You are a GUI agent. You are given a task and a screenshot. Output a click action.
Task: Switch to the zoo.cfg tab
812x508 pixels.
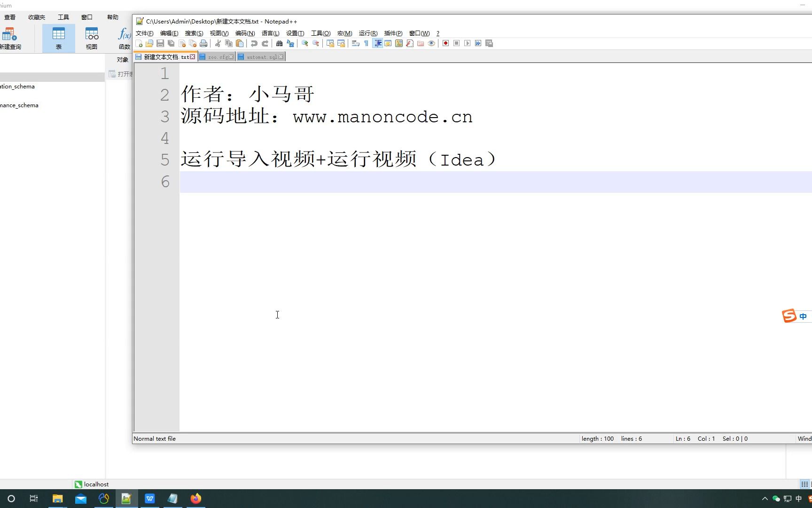[x=216, y=57]
